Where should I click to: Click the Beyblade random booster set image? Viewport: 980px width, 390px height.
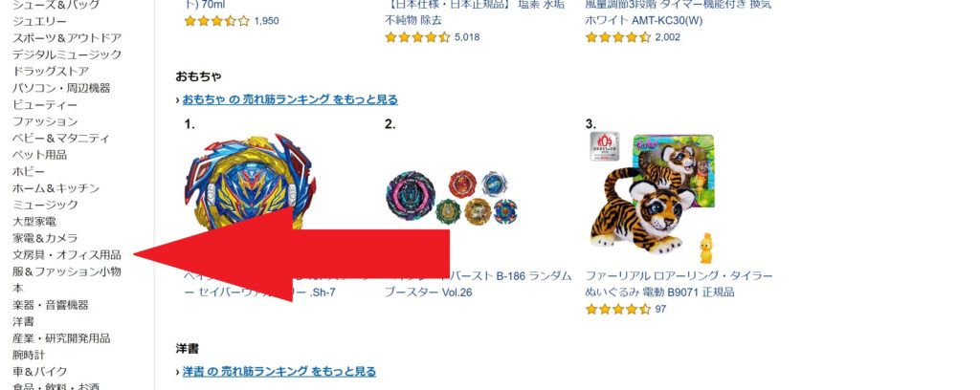point(452,199)
